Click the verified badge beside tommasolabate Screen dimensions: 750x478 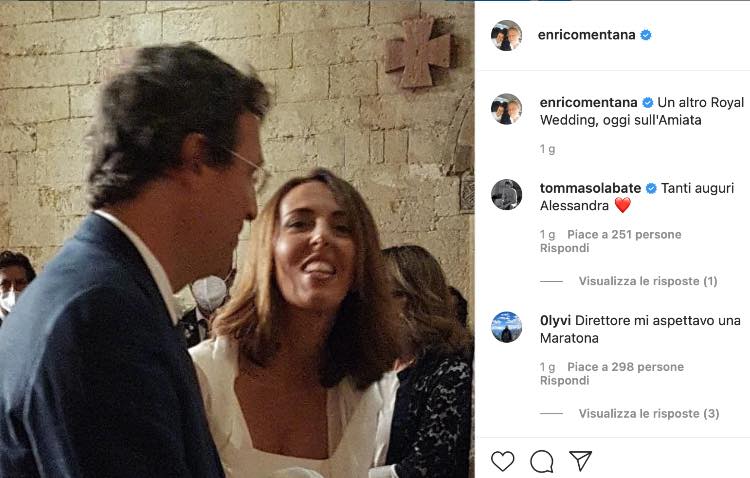(652, 188)
